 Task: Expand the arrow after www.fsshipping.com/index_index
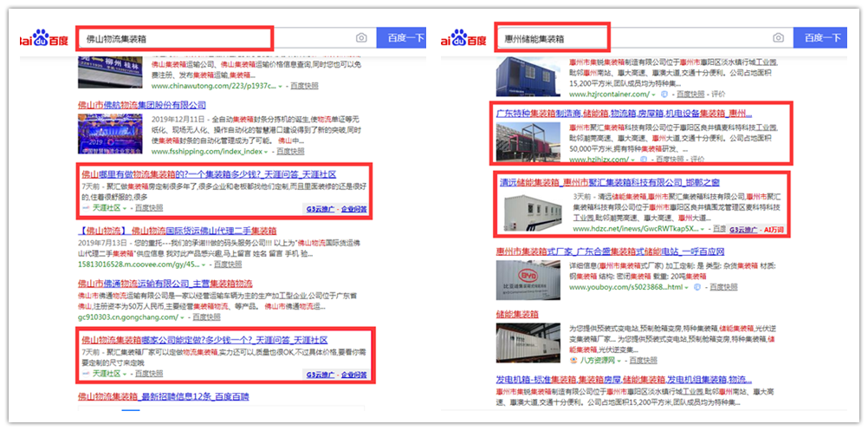(x=266, y=151)
